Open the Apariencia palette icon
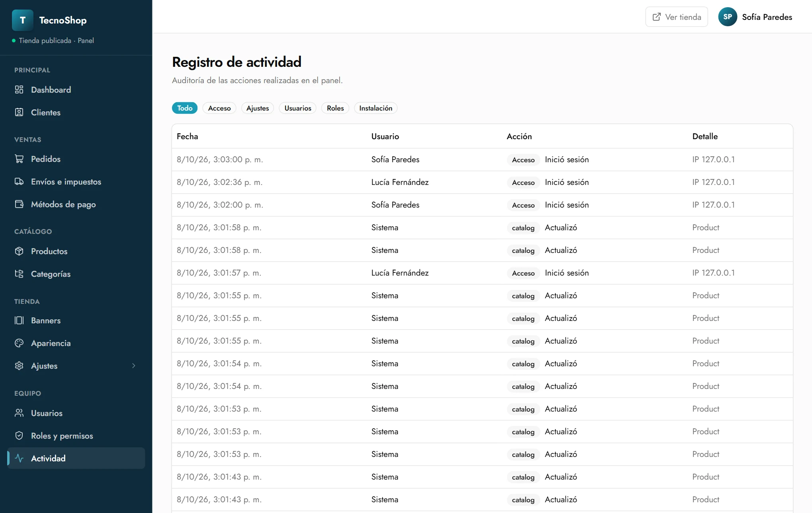Image resolution: width=812 pixels, height=513 pixels. 19,343
